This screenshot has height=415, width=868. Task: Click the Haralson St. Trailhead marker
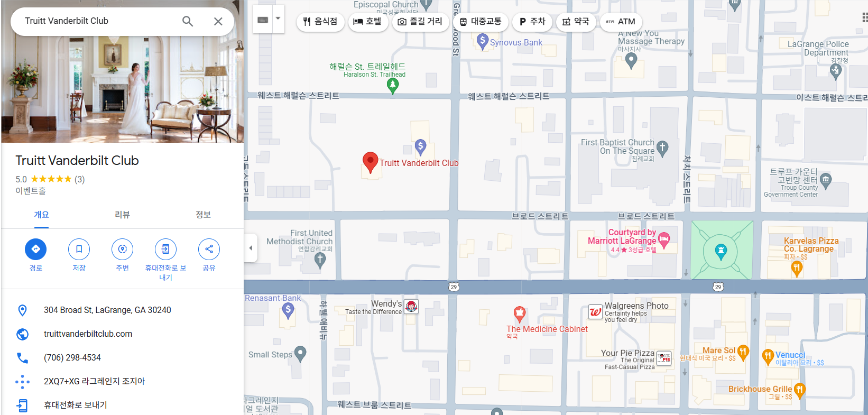point(392,86)
